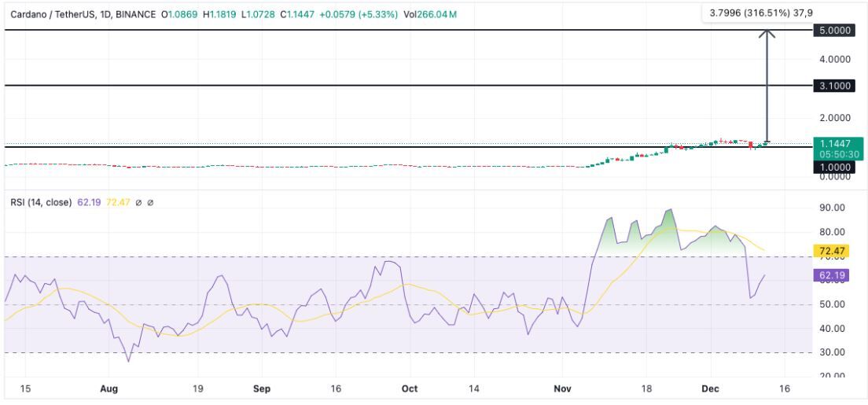
Task: Click the 4.0000 price axis label
Action: point(834,59)
